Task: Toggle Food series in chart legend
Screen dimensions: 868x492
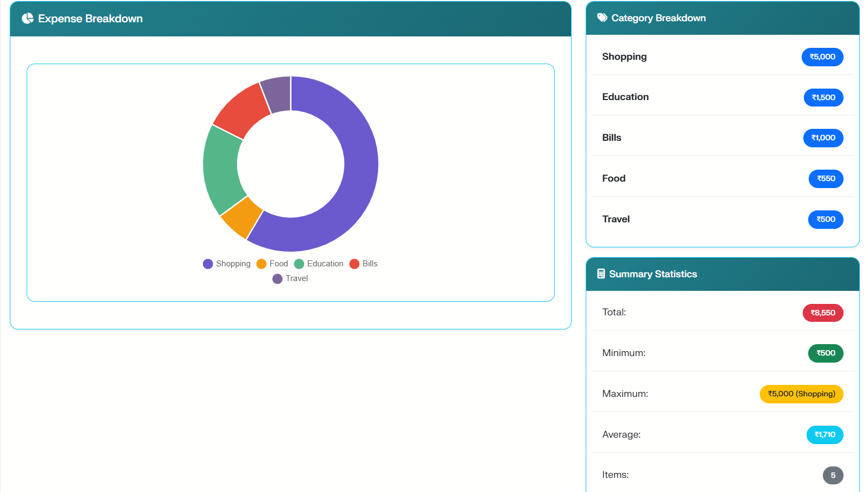Action: click(x=272, y=264)
